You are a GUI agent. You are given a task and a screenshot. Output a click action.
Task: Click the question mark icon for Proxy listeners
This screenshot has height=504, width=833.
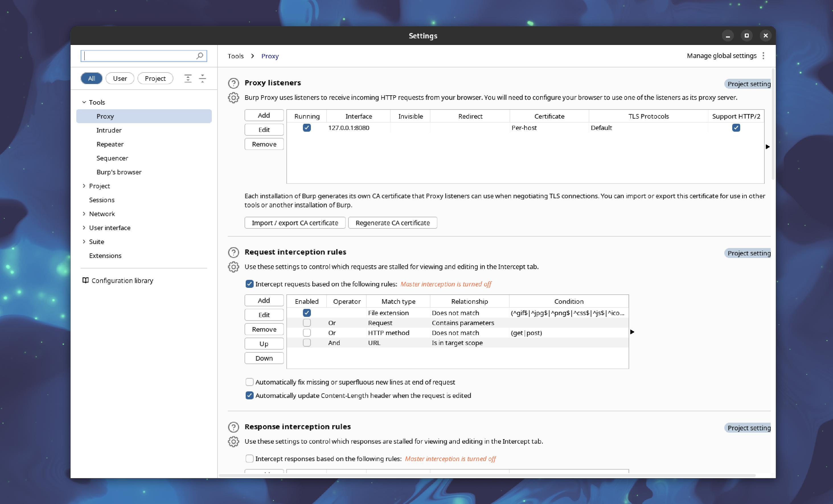(x=234, y=82)
